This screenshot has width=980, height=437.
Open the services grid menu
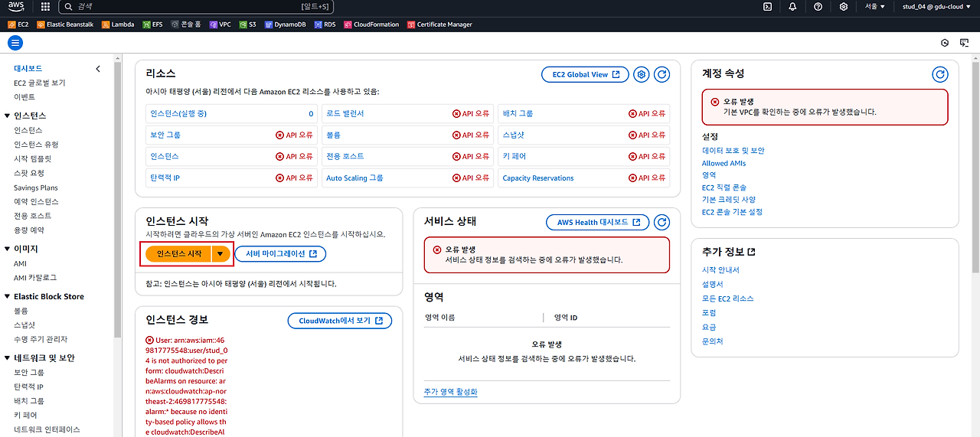[45, 6]
